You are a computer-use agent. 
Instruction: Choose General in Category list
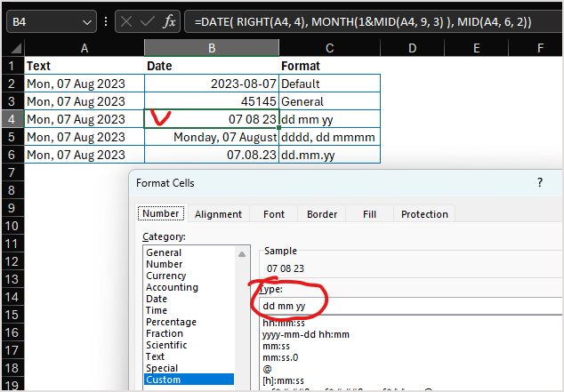click(189, 252)
